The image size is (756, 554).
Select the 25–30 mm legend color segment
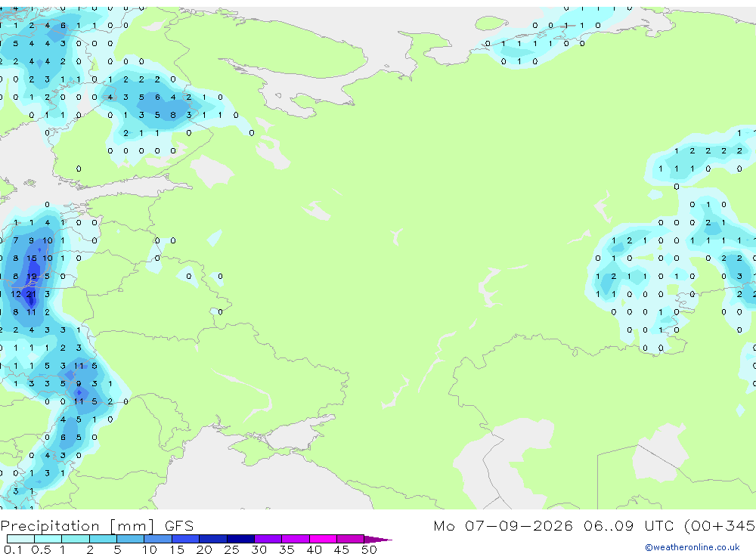tap(240, 539)
